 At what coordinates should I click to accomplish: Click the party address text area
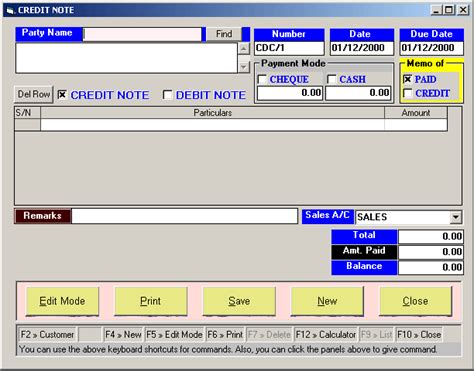[x=126, y=58]
